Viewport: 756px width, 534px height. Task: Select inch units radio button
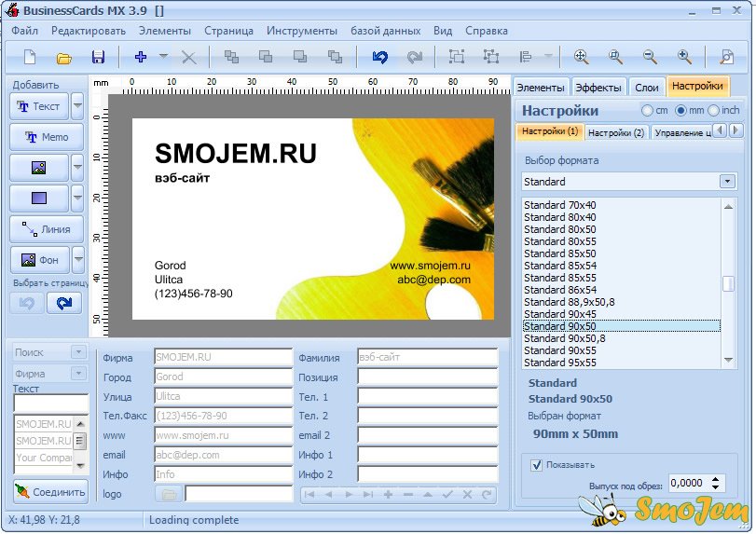(713, 110)
